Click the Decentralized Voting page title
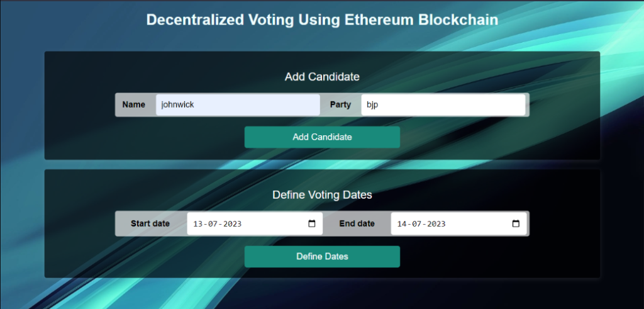 pyautogui.click(x=322, y=20)
